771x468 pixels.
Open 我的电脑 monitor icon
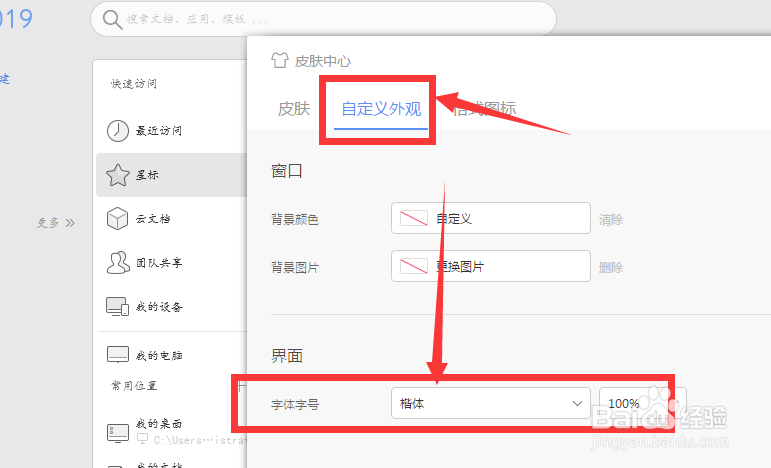118,354
